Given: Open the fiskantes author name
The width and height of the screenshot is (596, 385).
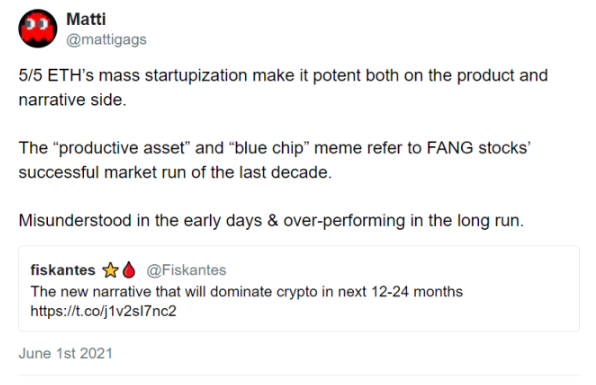Looking at the screenshot, I should [x=63, y=270].
